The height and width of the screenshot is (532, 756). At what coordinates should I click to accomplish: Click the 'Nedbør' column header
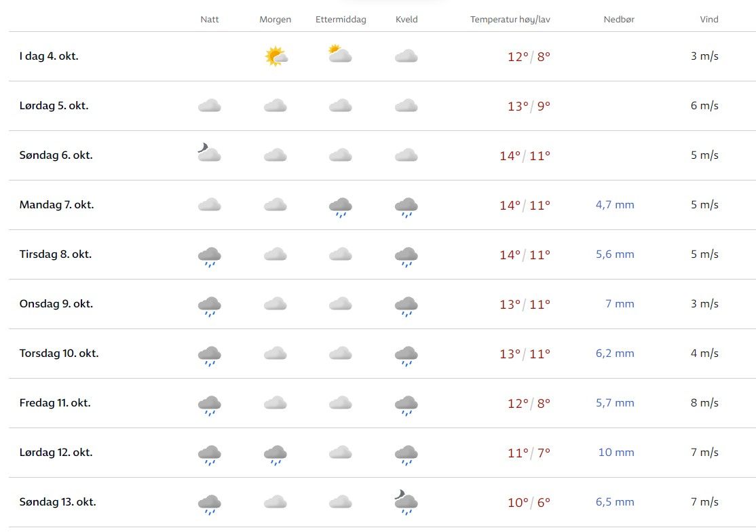(619, 20)
